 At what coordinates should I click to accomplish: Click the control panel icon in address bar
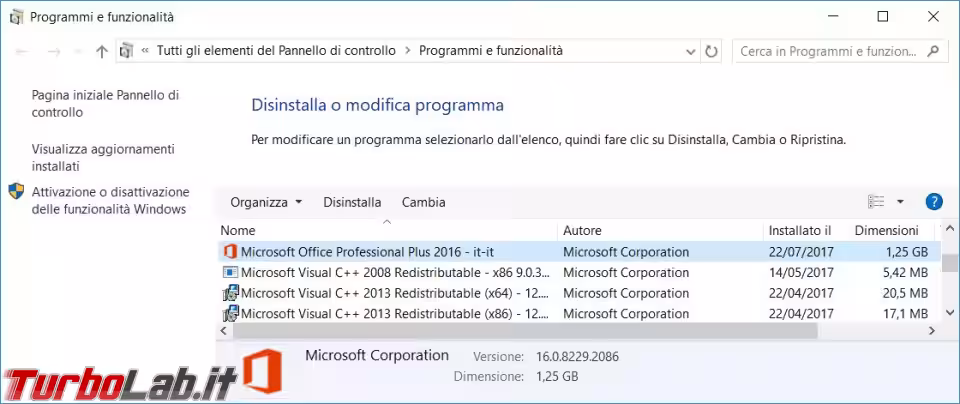[127, 51]
